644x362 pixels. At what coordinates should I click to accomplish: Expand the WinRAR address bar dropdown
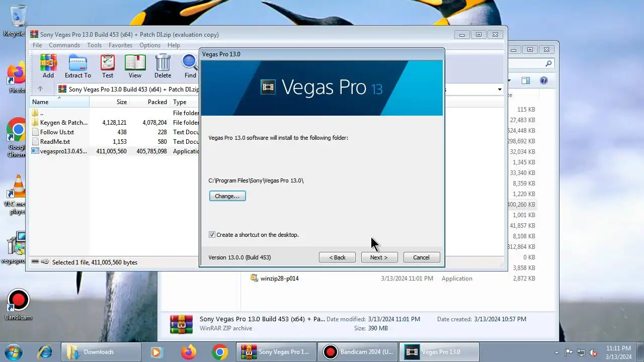point(500,89)
